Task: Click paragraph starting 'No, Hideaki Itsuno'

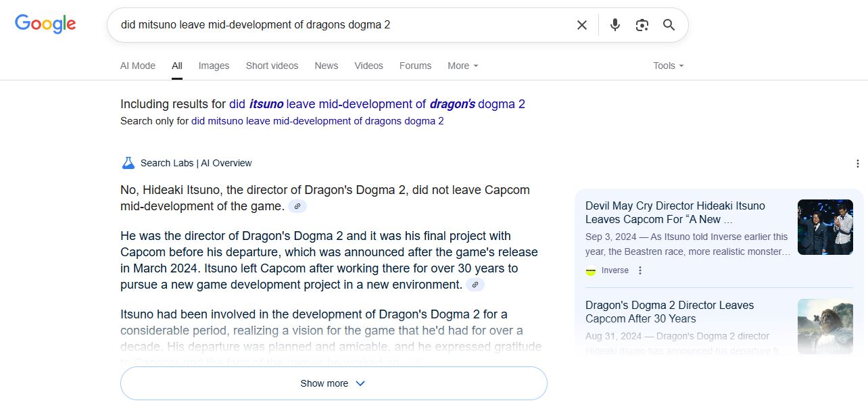Action: [325, 198]
